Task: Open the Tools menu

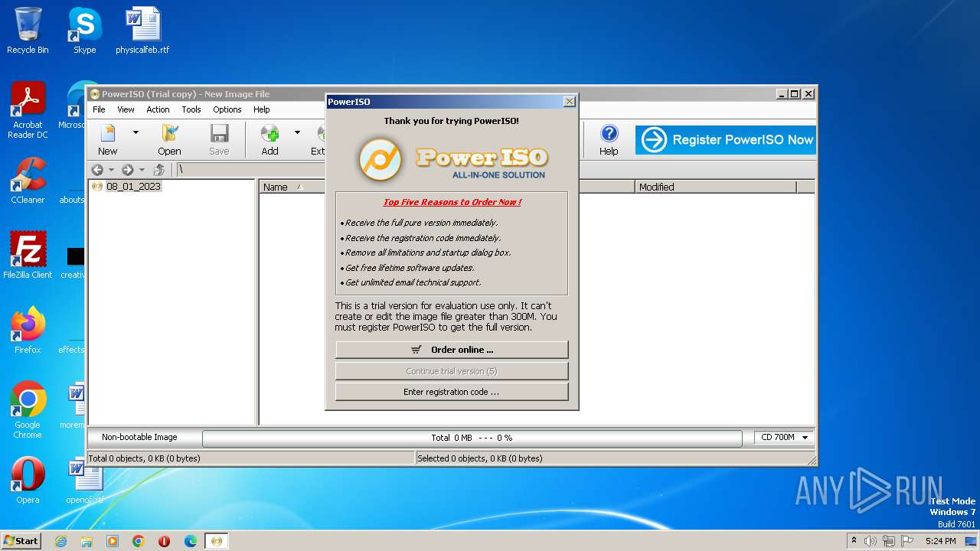Action: [191, 109]
